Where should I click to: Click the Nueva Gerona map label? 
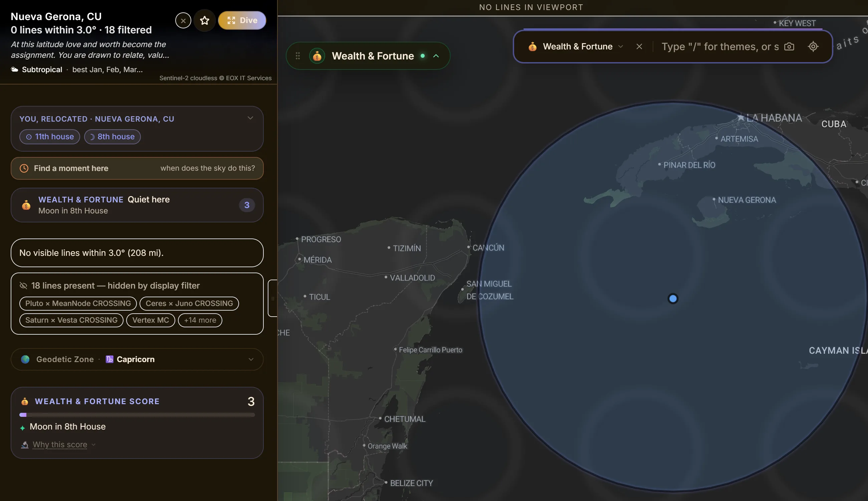747,200
